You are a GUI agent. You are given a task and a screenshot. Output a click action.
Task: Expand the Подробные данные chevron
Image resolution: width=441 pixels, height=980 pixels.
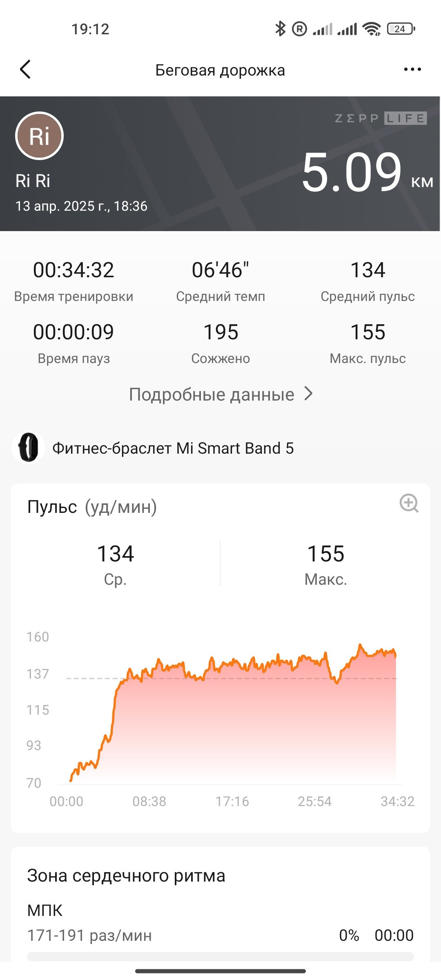[x=309, y=394]
